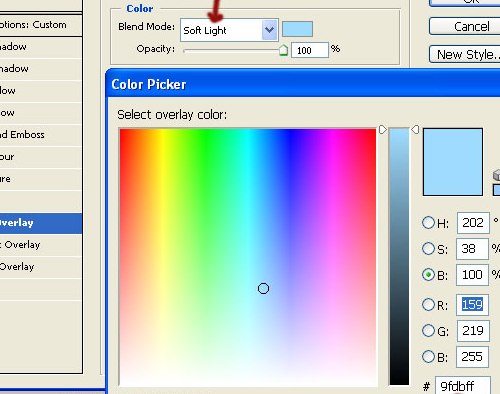Click the New Style button
Viewport: 500px width, 394px height.
click(x=465, y=54)
